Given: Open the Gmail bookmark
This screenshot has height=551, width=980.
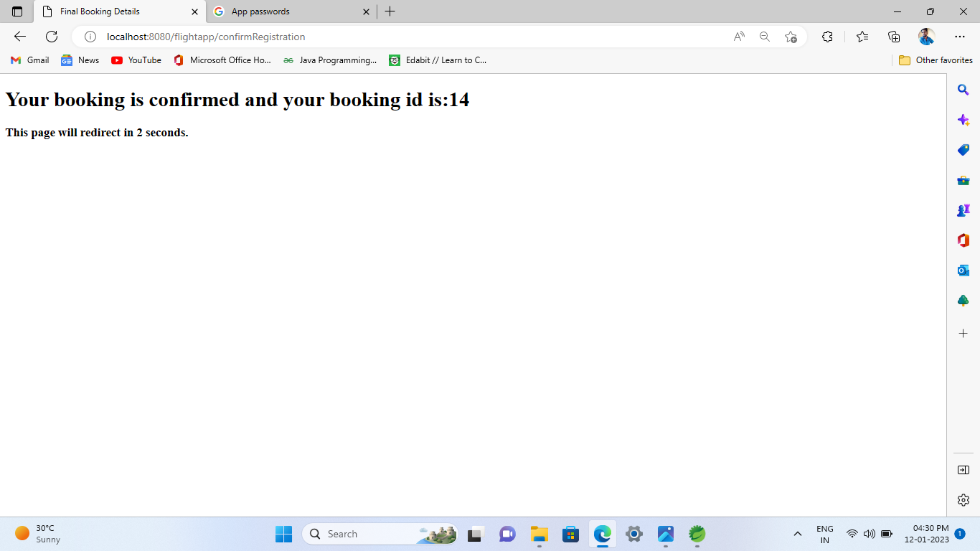Looking at the screenshot, I should pyautogui.click(x=30, y=60).
